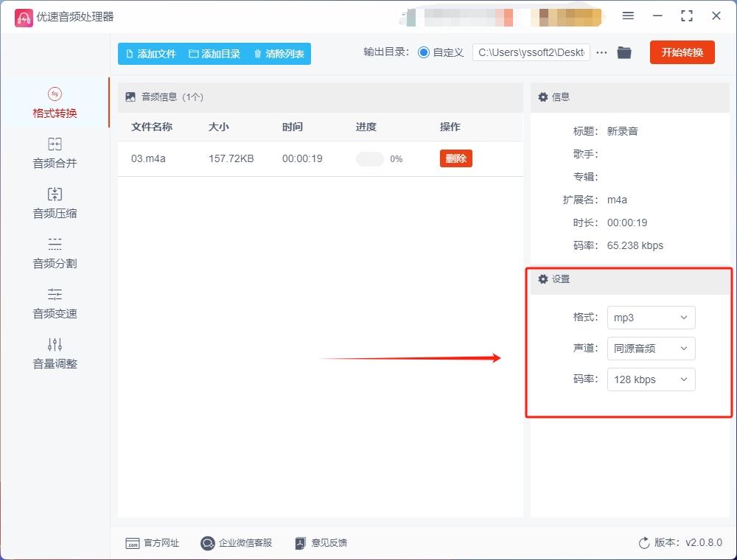The width and height of the screenshot is (737, 560).
Task: Click the 添加文件 toolbar button
Action: (150, 53)
